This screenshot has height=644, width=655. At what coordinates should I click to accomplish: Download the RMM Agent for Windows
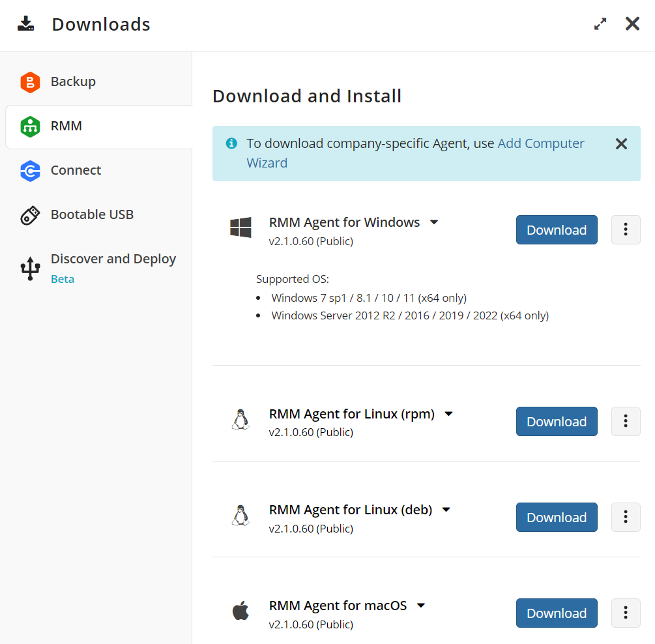coord(556,229)
